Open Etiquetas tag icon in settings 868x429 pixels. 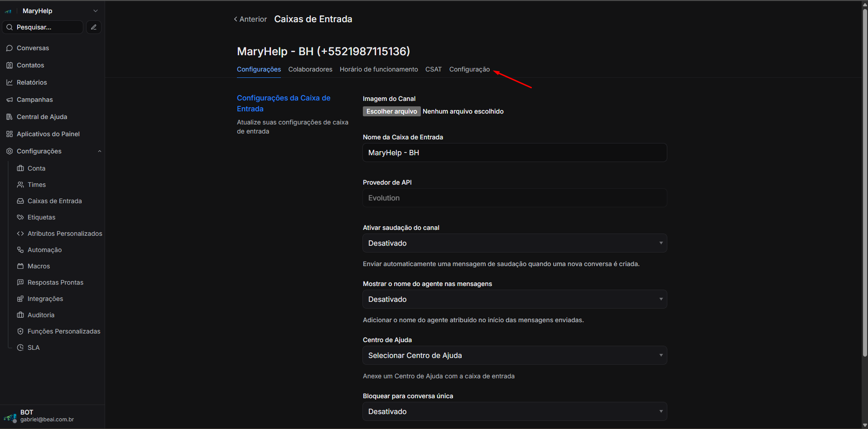click(x=20, y=217)
